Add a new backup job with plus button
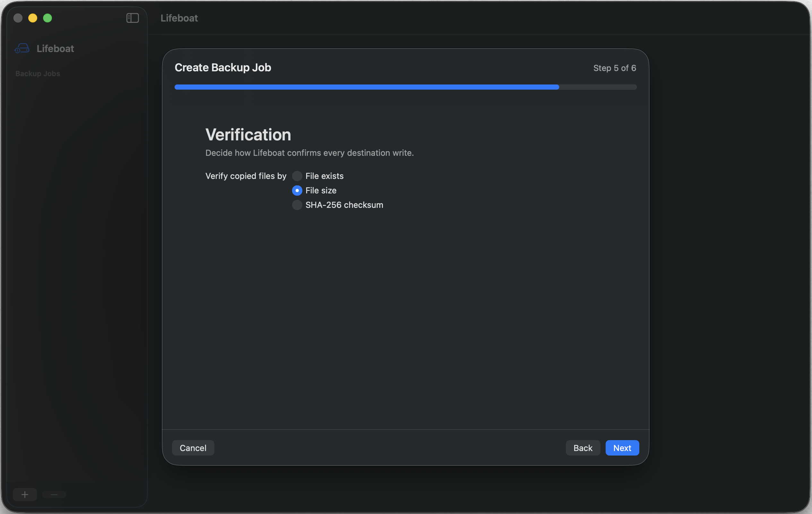The width and height of the screenshot is (812, 514). point(25,494)
